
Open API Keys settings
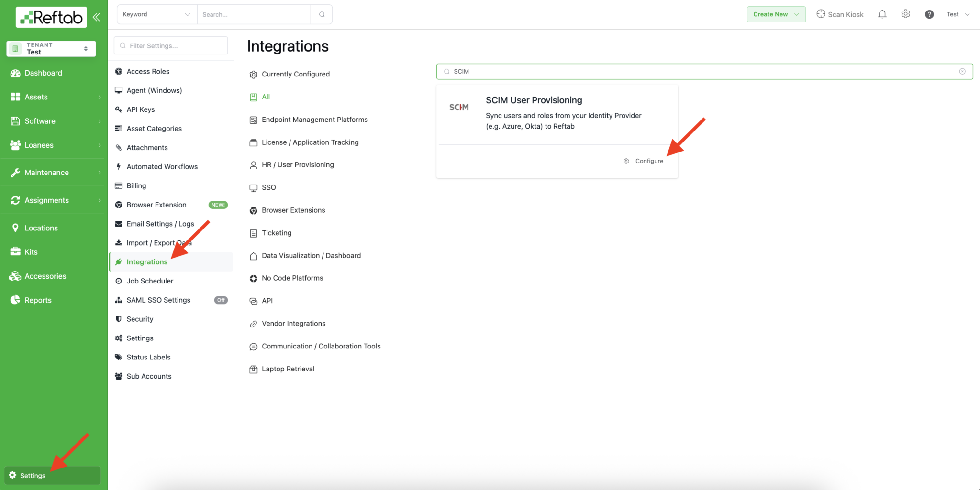[171, 109]
